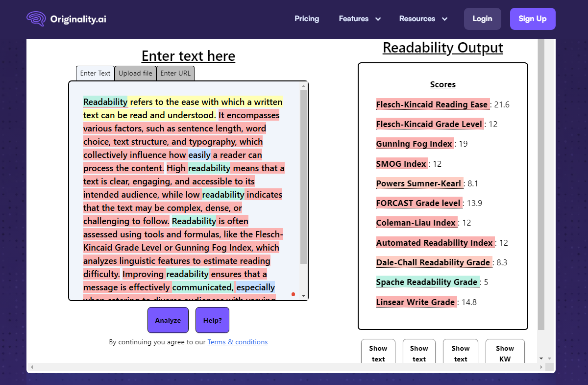Switch to the Enter Text tab
This screenshot has width=588, height=385.
pos(95,74)
